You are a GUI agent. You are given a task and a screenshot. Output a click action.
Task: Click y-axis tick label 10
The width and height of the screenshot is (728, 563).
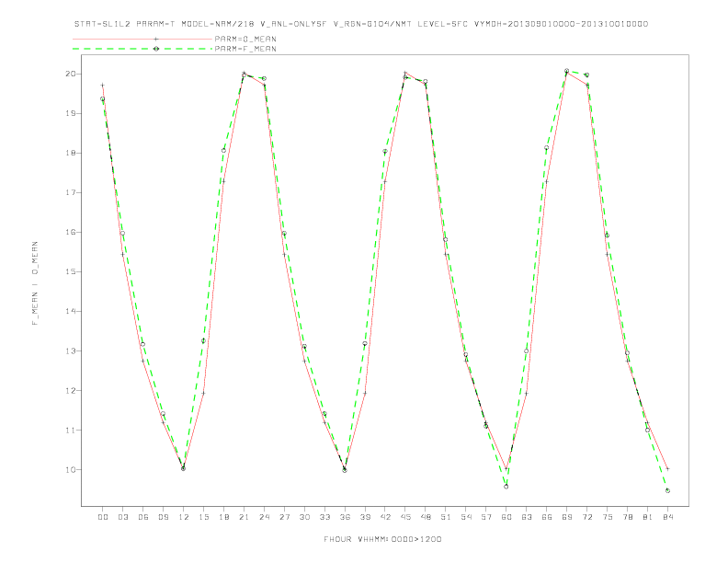coord(70,470)
